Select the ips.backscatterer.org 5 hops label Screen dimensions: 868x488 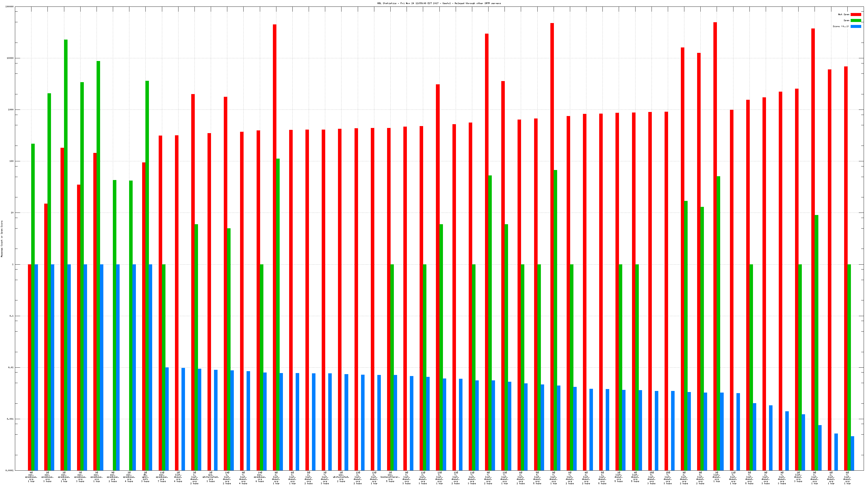pos(390,477)
